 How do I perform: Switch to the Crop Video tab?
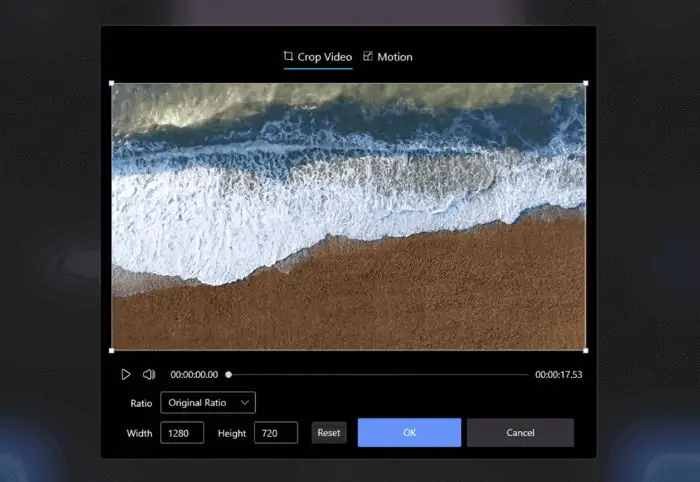(x=318, y=57)
